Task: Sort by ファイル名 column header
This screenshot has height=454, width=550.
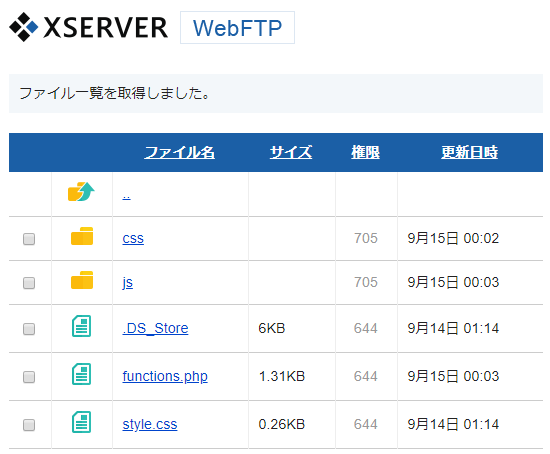Action: point(180,152)
